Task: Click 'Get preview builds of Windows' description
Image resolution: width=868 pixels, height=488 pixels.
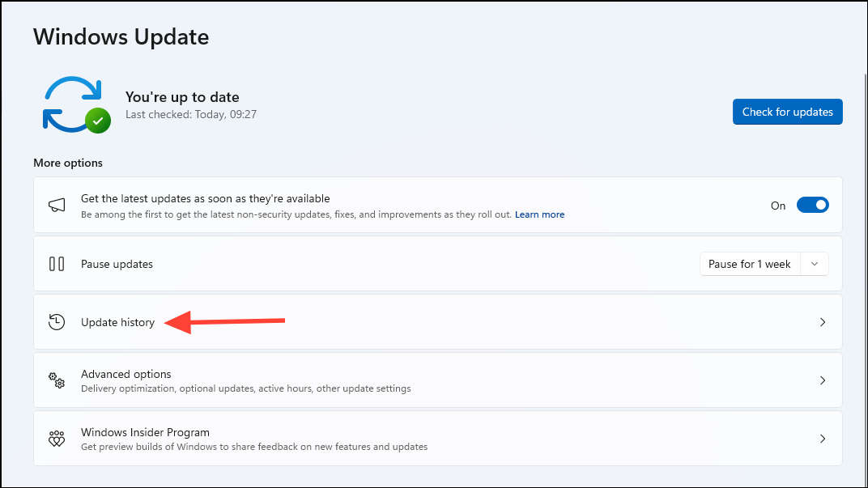Action: (x=254, y=447)
